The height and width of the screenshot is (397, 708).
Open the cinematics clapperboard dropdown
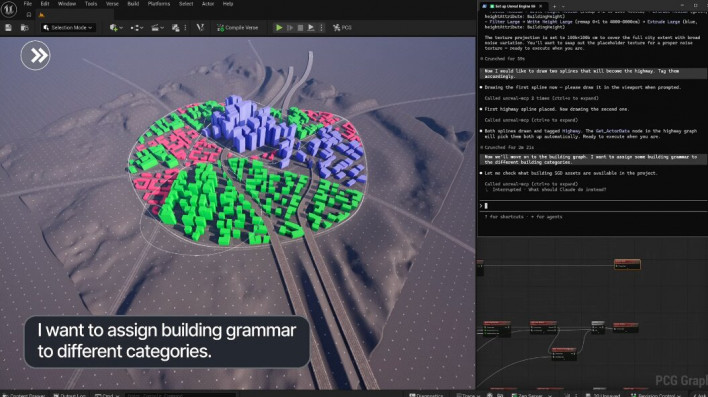[x=157, y=28]
